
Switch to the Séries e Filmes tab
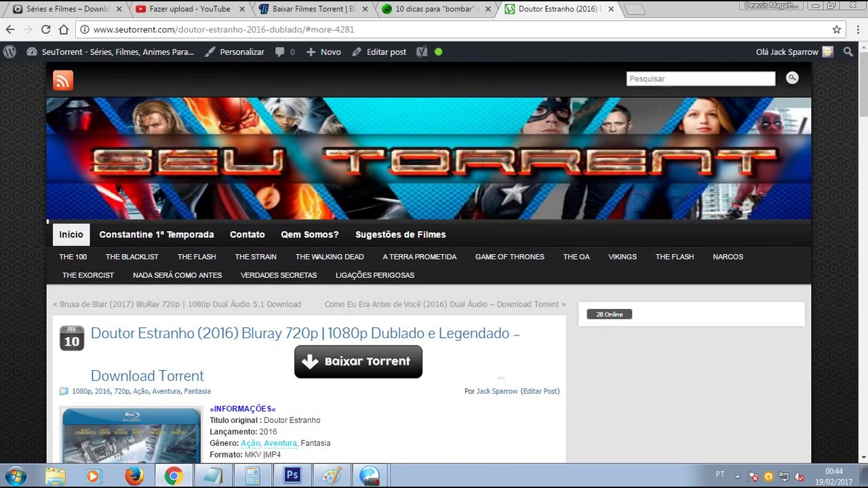[66, 9]
